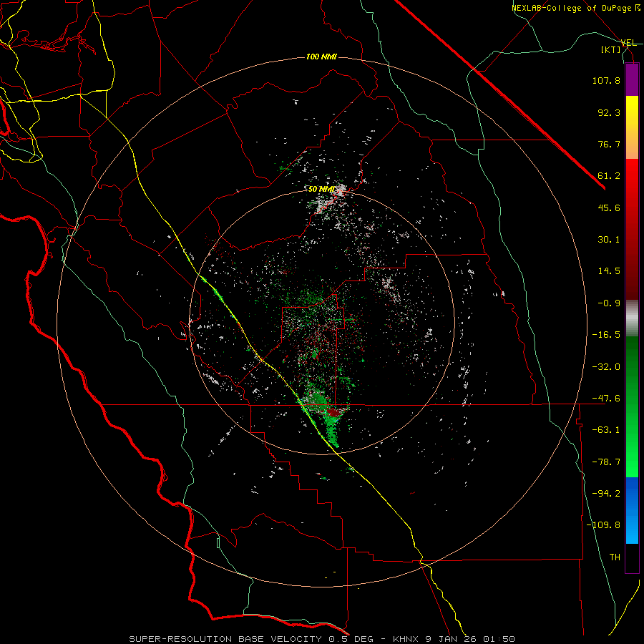Click the -0.9 velocity scale value

click(x=609, y=303)
